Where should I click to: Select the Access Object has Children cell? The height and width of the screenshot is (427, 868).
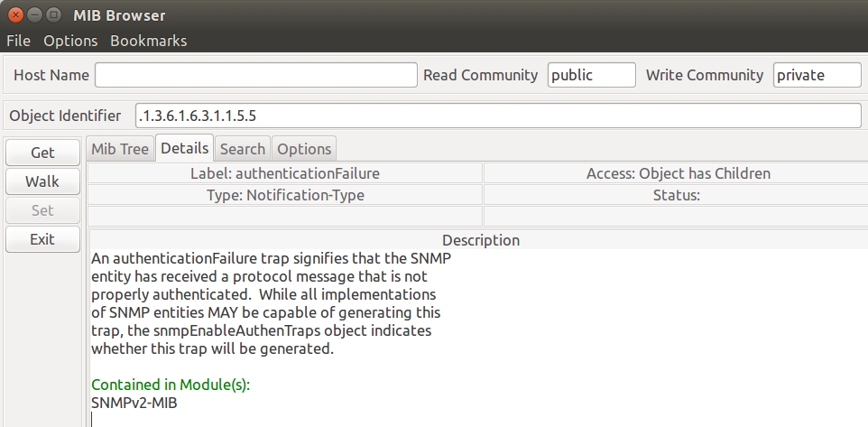click(678, 173)
